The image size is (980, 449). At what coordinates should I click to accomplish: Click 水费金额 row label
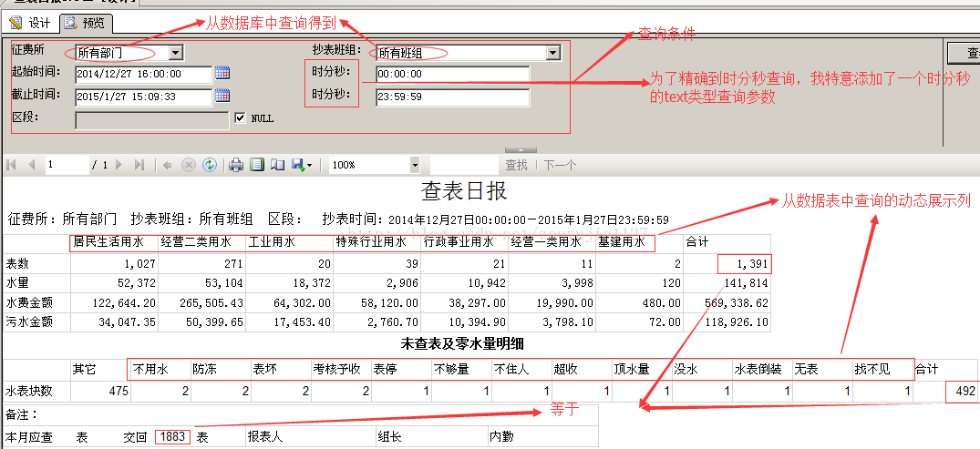coord(29,303)
